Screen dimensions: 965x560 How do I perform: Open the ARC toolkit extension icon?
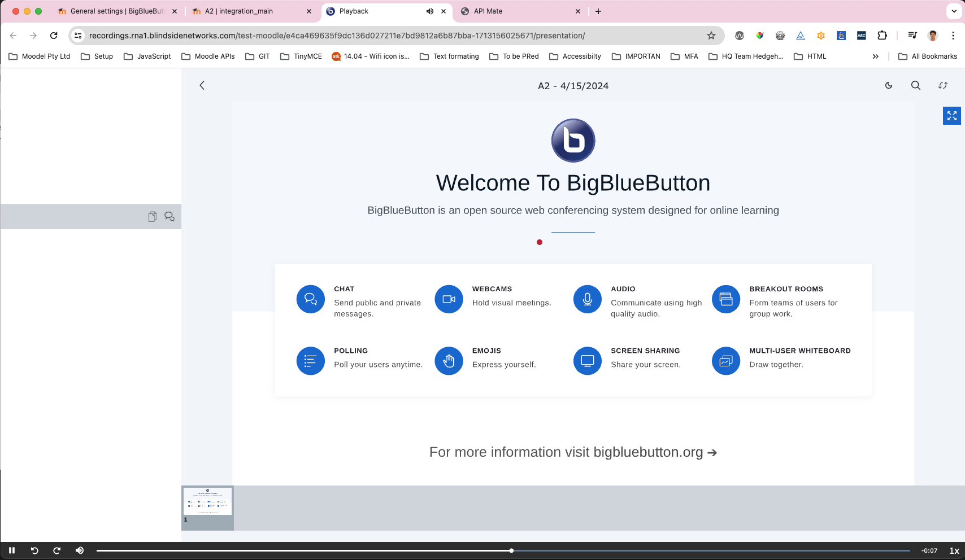[862, 36]
